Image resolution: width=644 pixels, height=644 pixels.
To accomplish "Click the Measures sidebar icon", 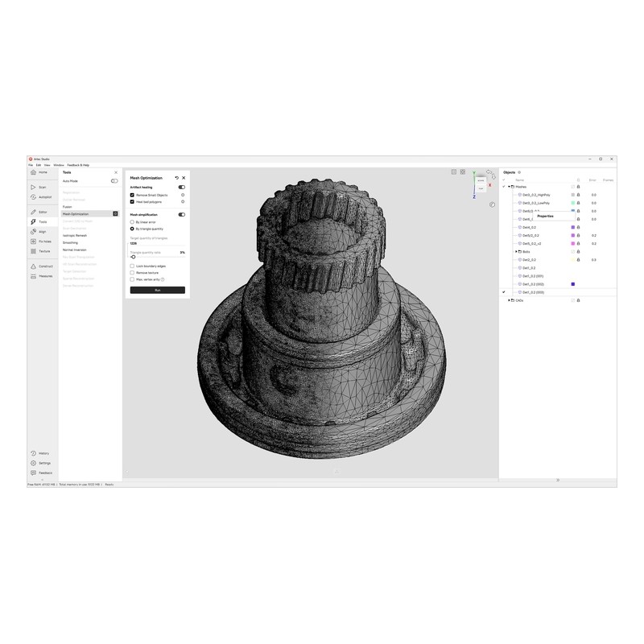I will (x=33, y=276).
